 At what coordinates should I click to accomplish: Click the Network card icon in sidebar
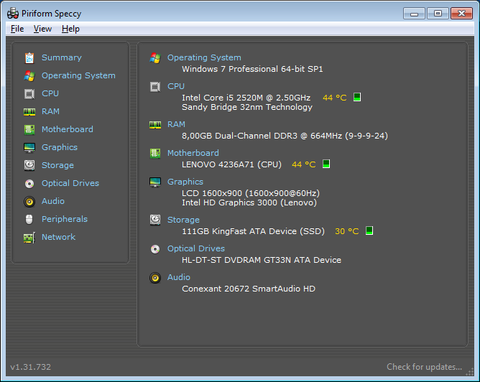pyautogui.click(x=29, y=237)
